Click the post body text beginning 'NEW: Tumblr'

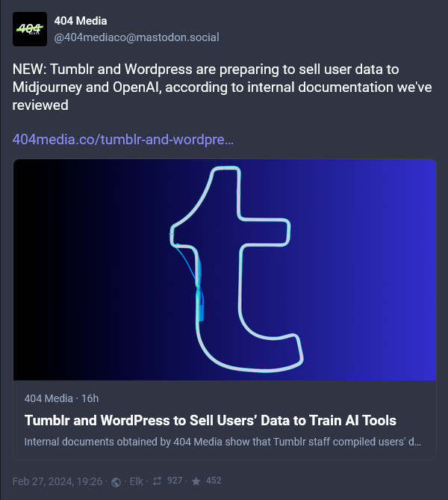[x=222, y=87]
